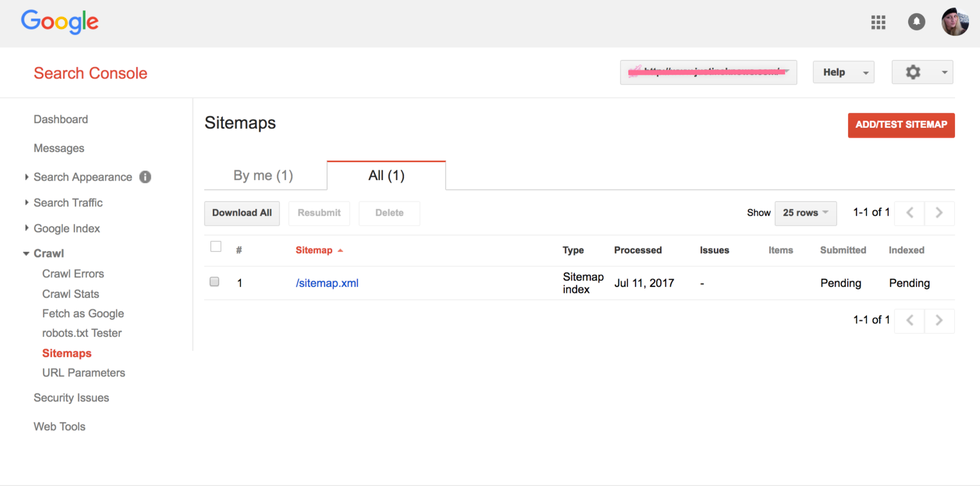Open the site property selector box

click(708, 72)
